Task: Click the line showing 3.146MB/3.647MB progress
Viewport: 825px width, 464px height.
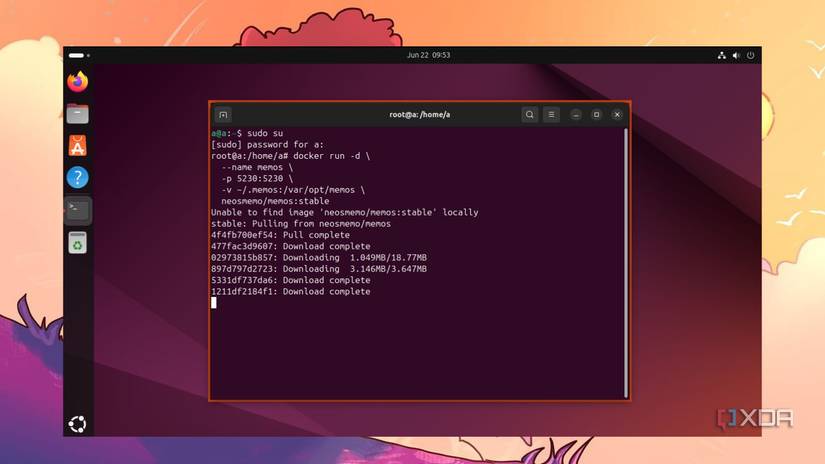Action: point(319,269)
